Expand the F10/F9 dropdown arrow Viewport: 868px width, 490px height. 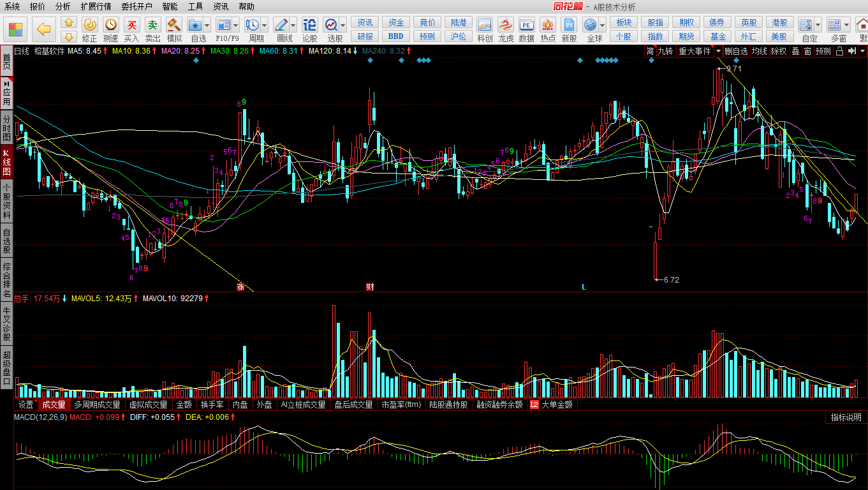click(236, 26)
